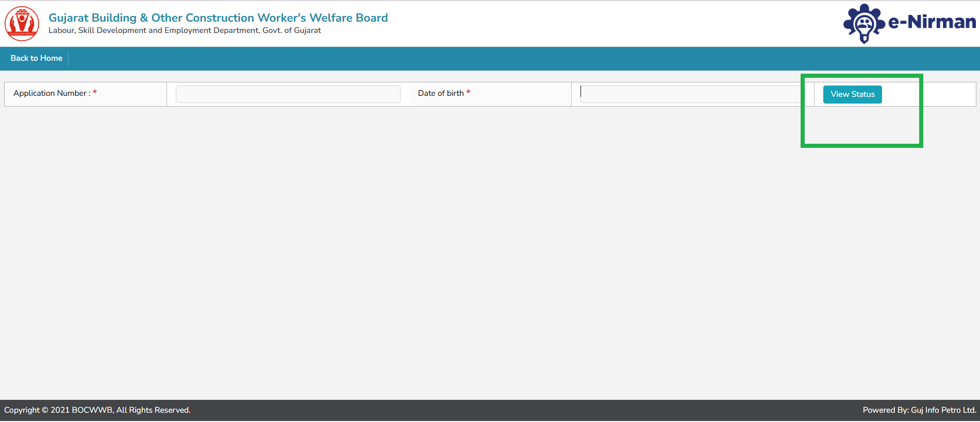The width and height of the screenshot is (980, 422).
Task: Click the empty cell right of View Status
Action: pyautogui.click(x=949, y=94)
